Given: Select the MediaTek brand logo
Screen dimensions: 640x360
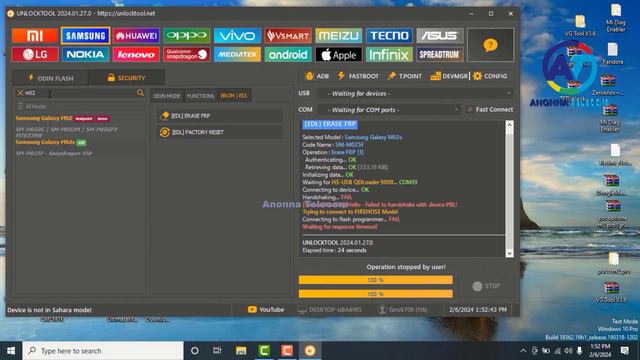Looking at the screenshot, I should (237, 54).
